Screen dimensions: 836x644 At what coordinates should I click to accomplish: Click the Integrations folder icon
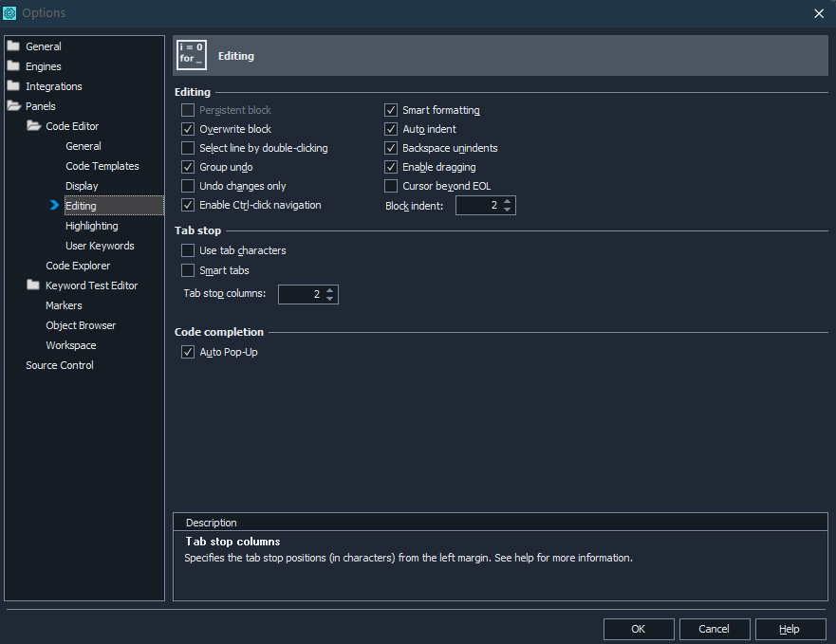[x=13, y=86]
